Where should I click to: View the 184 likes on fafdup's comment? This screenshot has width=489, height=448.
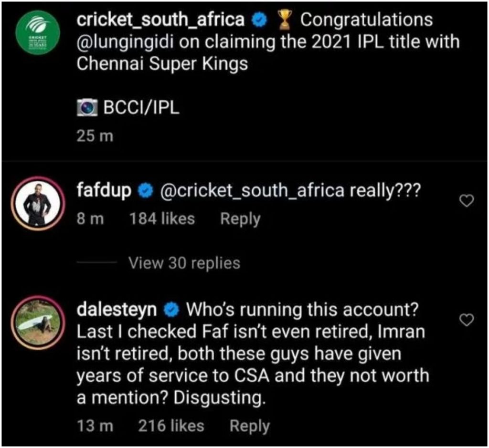162,219
